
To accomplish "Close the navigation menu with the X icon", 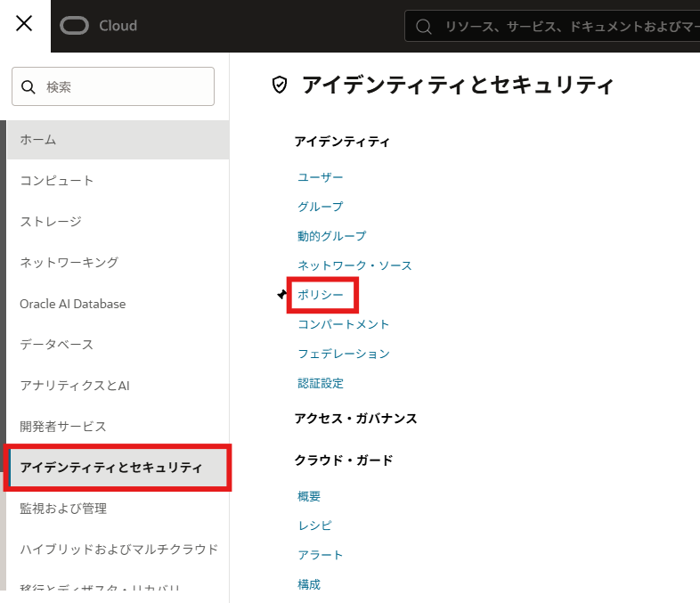I will tap(24, 23).
